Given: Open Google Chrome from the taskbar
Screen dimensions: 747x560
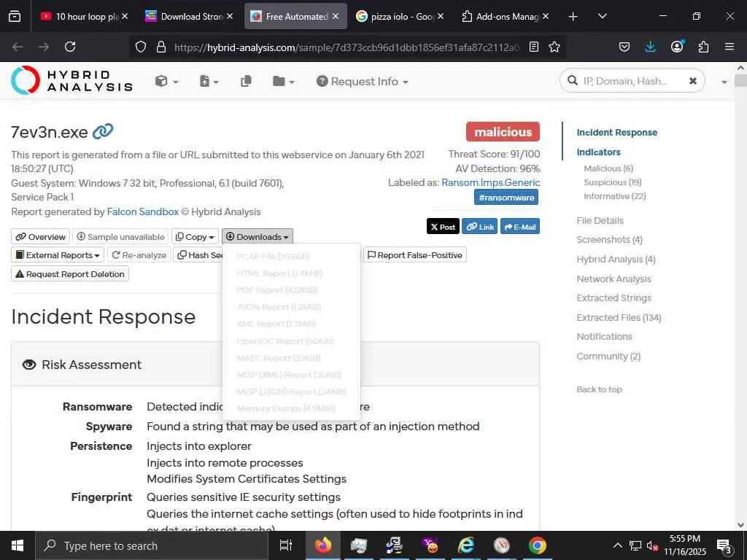Looking at the screenshot, I should point(538,545).
